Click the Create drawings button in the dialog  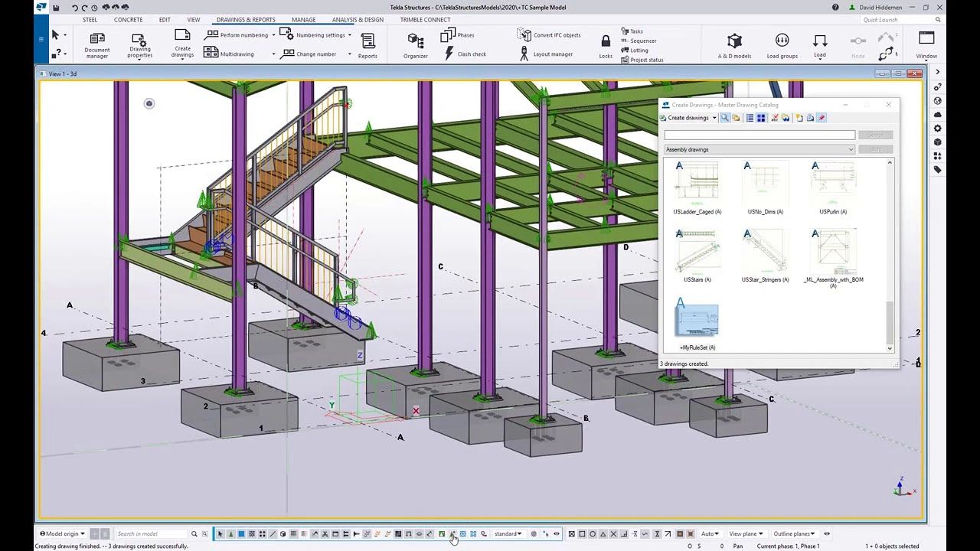point(685,117)
